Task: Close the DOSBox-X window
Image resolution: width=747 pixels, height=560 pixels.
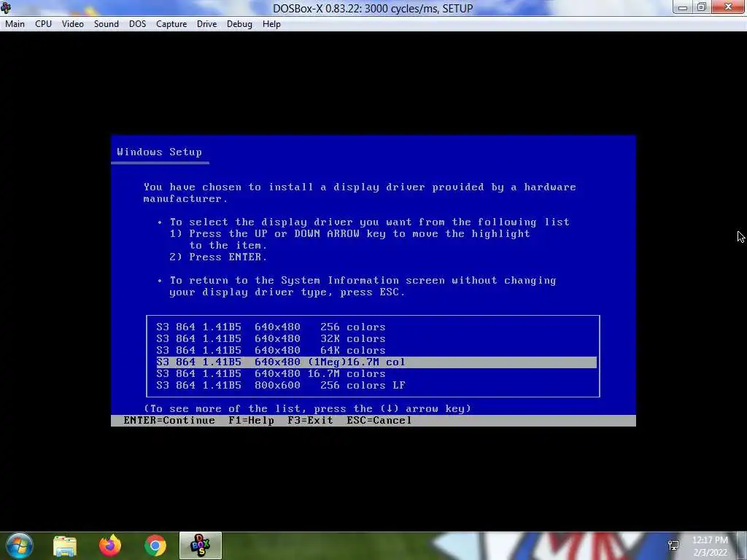Action: pos(729,7)
